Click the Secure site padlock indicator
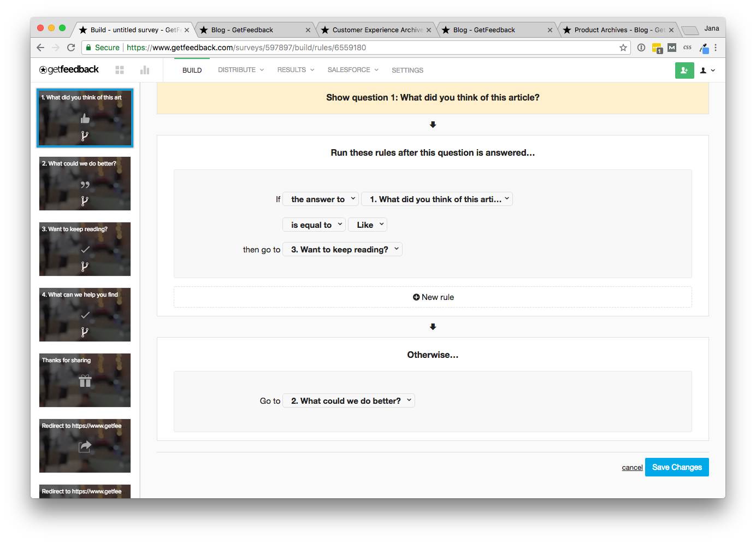The image size is (756, 542). pyautogui.click(x=103, y=48)
